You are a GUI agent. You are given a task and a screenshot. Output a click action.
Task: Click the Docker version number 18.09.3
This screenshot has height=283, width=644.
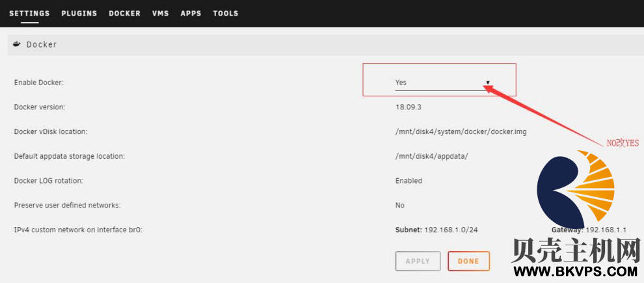pyautogui.click(x=409, y=107)
